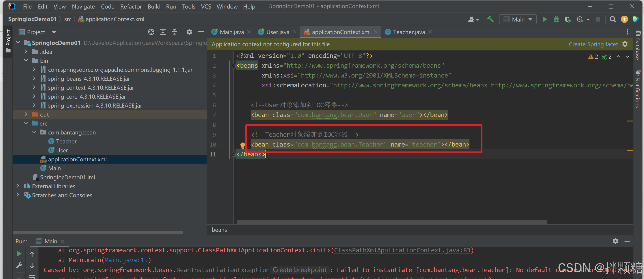Click the green Run button in toolbar
644x279 pixels.
tap(545, 19)
